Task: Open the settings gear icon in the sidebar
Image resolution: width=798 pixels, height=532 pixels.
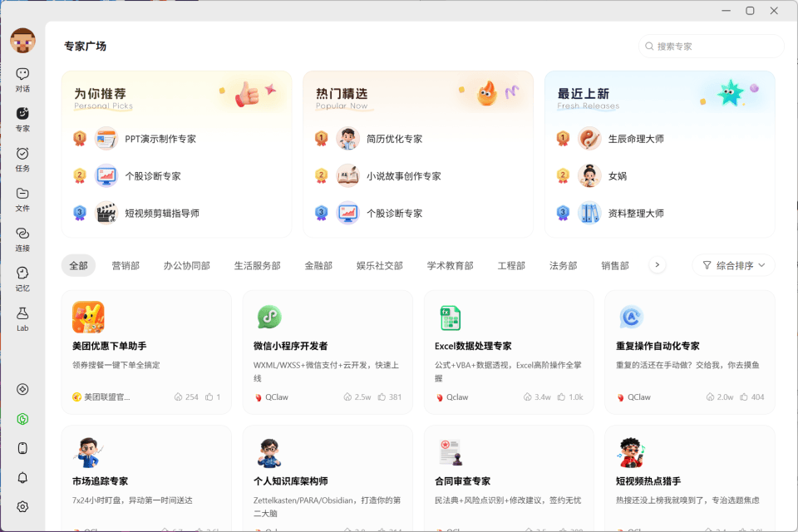Action: (22, 506)
